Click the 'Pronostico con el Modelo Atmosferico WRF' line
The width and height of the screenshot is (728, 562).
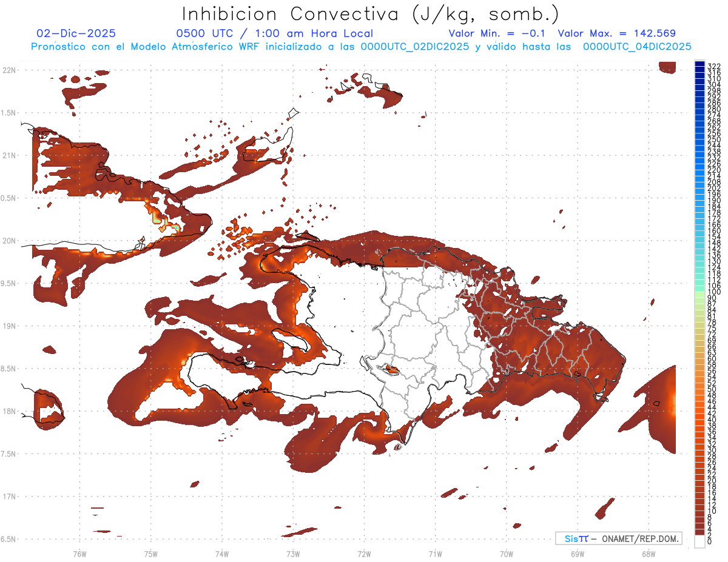coord(361,47)
